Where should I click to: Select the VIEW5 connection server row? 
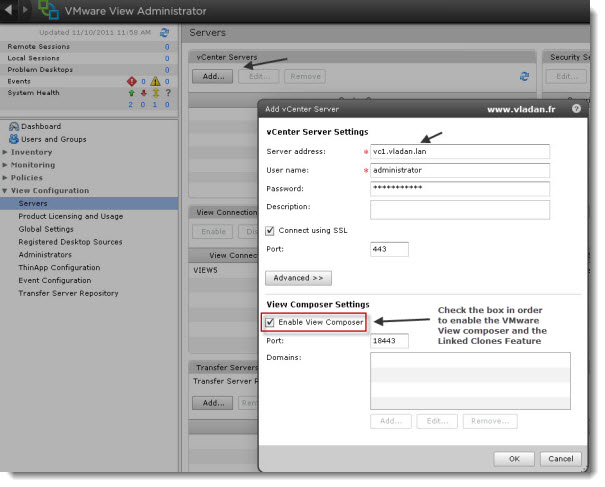click(224, 271)
